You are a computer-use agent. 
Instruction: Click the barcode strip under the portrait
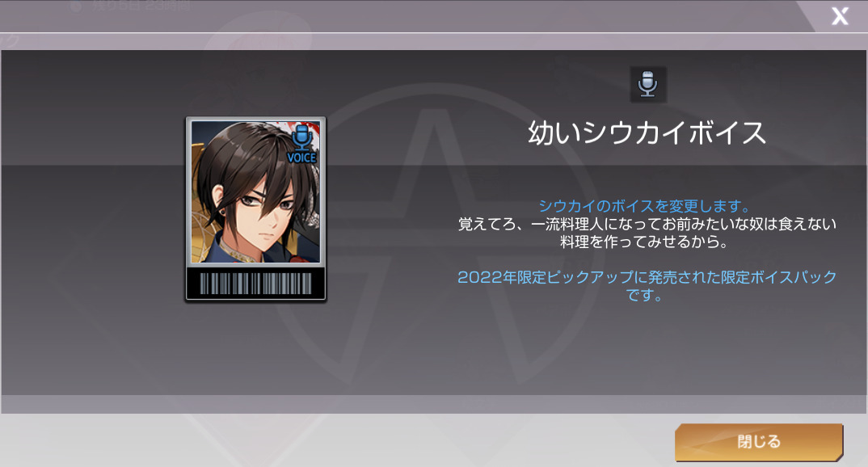(x=255, y=284)
